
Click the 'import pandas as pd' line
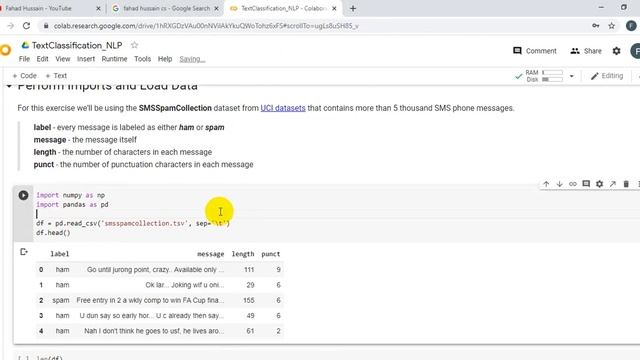click(x=72, y=204)
